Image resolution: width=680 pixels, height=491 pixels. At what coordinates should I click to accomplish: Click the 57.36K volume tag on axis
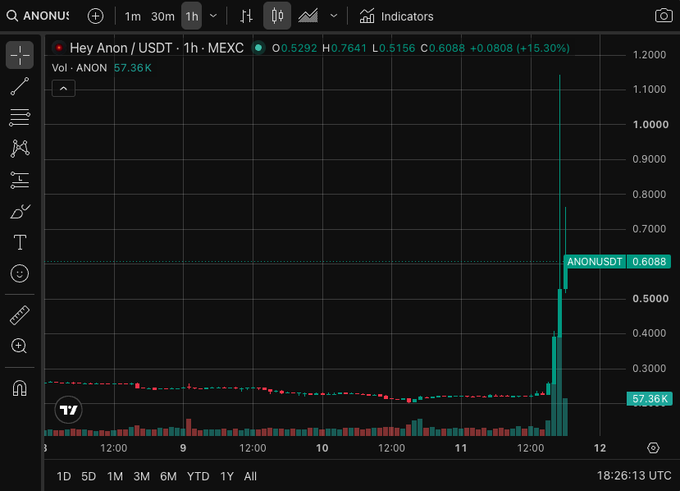click(649, 399)
